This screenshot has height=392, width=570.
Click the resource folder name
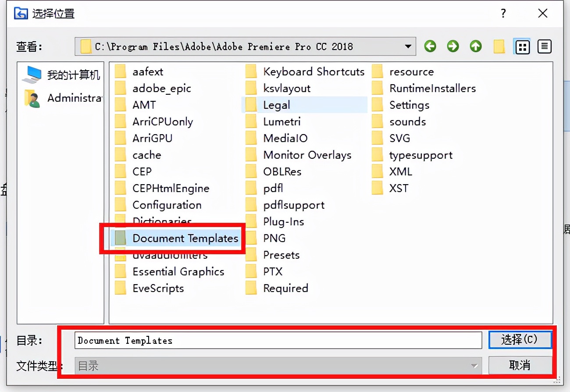tap(412, 71)
